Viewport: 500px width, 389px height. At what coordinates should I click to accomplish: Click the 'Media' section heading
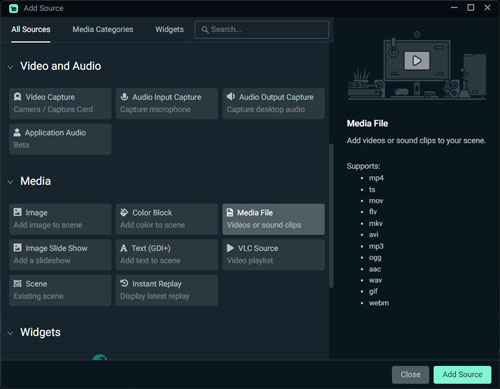point(36,181)
